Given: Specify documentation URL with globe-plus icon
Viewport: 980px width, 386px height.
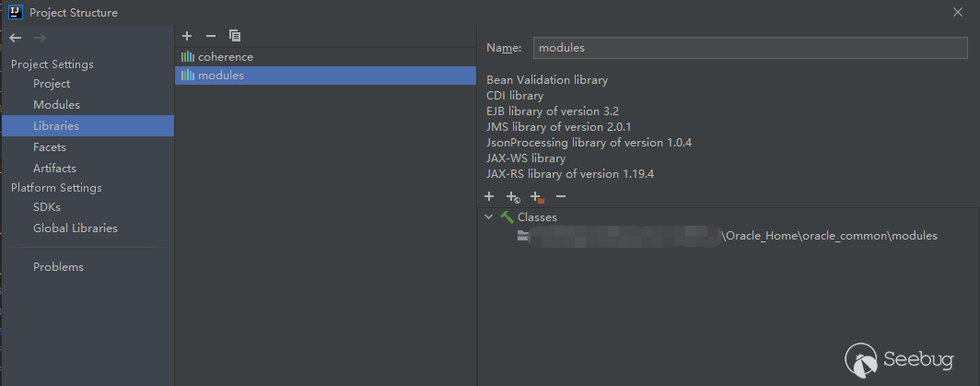Looking at the screenshot, I should coord(513,196).
